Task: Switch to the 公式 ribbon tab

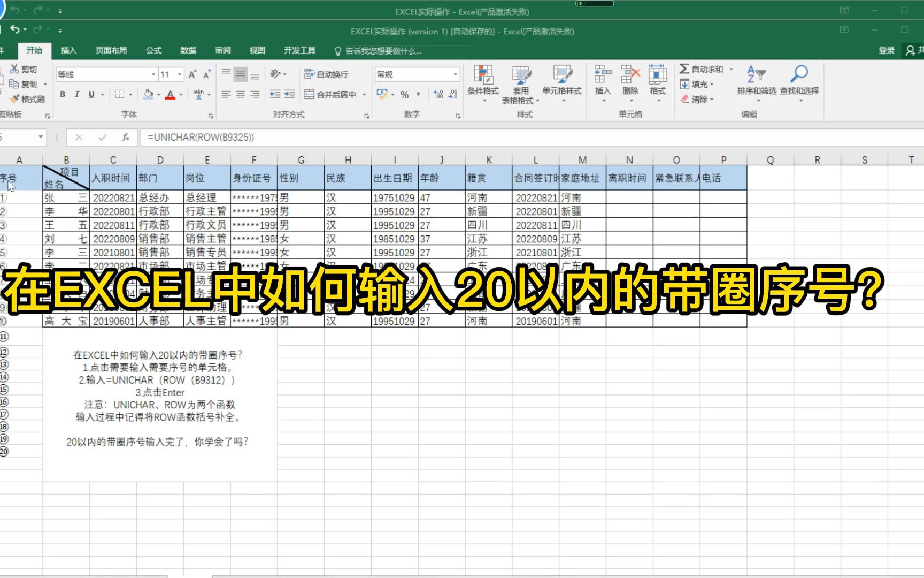Action: coord(153,50)
